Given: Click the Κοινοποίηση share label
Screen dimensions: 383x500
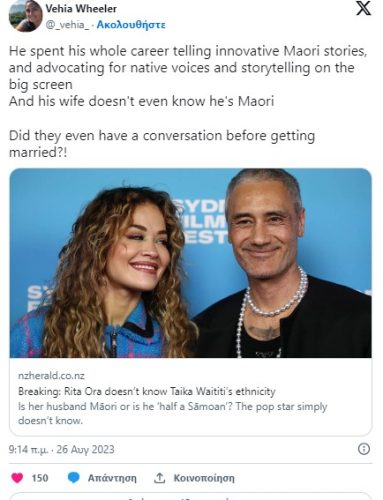Looking at the screenshot, I should (x=204, y=478).
